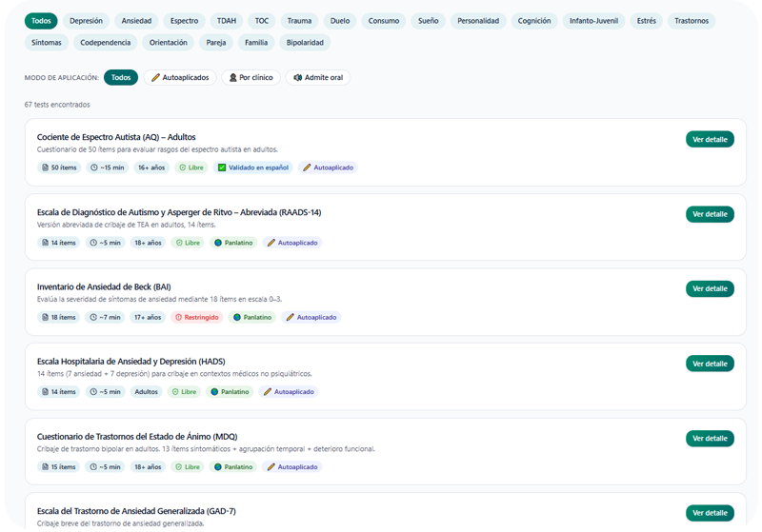
Task: Click the AQ Adultos test title
Action: point(116,137)
